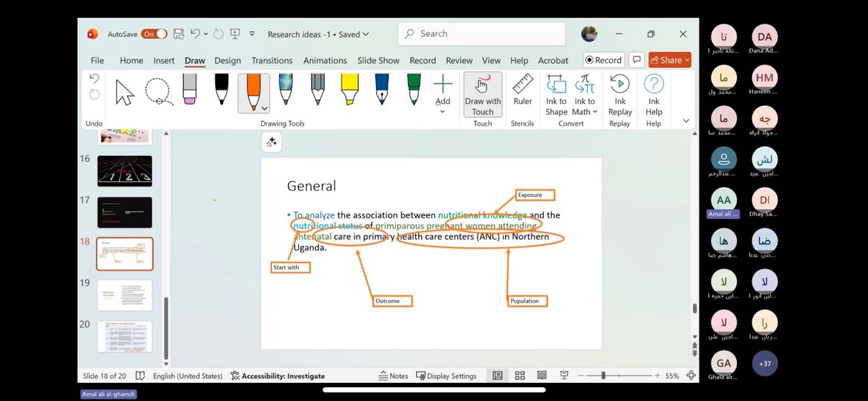Viewport: 868px width, 401px height.
Task: Open the Acrobat tab
Action: click(553, 61)
